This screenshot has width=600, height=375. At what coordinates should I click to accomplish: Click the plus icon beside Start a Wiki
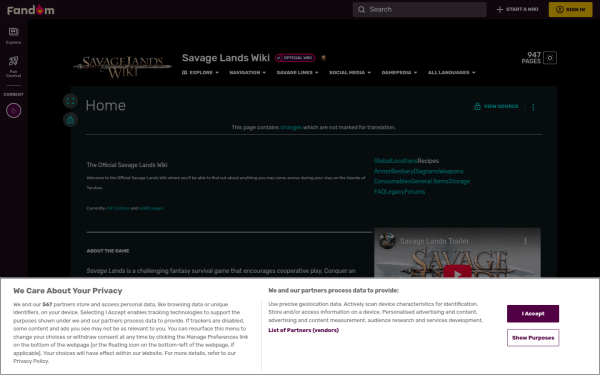coord(499,10)
